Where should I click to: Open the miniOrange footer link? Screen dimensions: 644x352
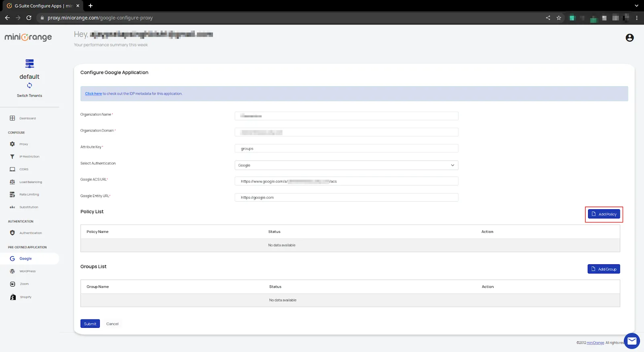pos(595,343)
